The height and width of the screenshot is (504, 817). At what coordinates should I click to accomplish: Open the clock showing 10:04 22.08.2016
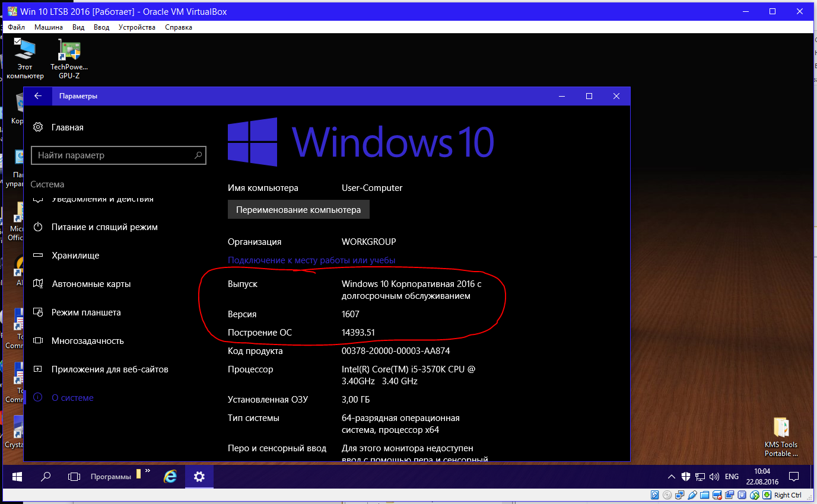[762, 477]
